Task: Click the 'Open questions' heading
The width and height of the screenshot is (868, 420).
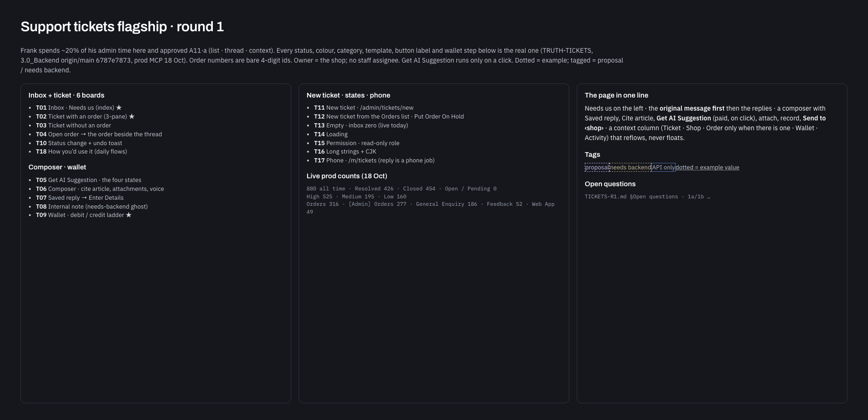Action: click(x=610, y=184)
